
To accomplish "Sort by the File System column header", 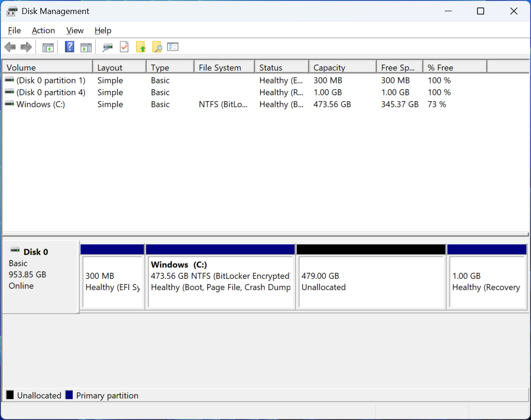I will pyautogui.click(x=225, y=67).
